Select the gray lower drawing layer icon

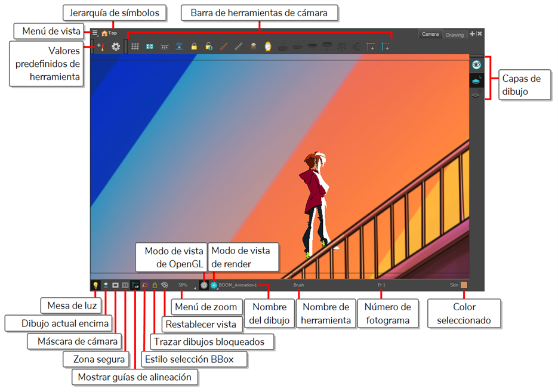pos(476,95)
